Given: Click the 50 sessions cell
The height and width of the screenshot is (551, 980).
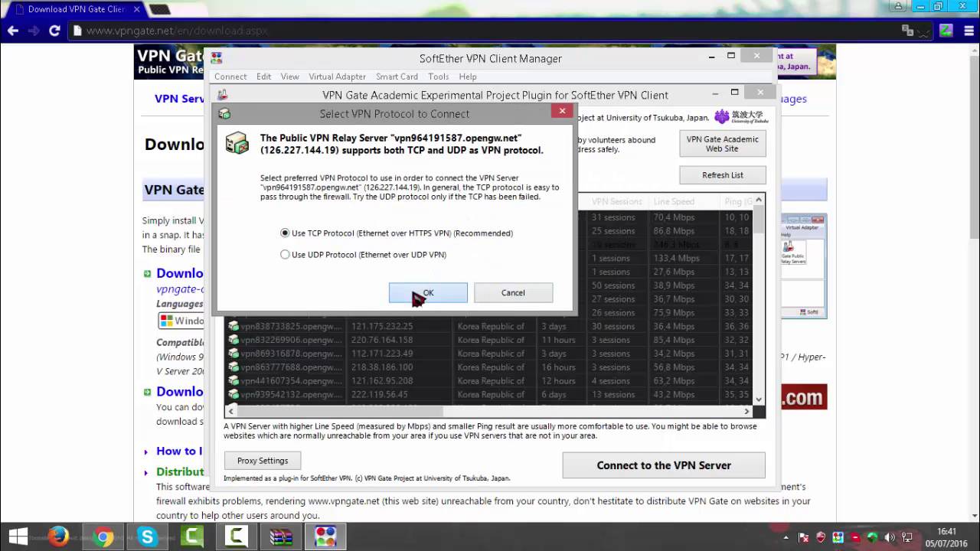Looking at the screenshot, I should coord(613,285).
